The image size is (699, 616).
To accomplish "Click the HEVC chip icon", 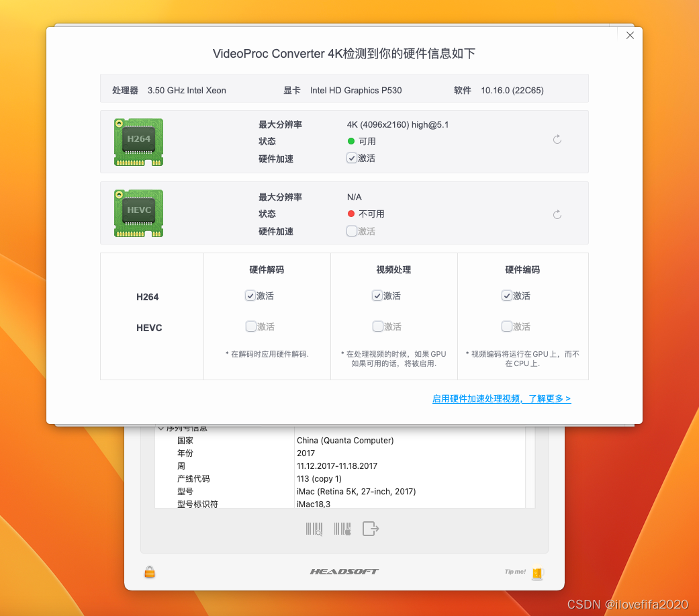I will point(138,213).
